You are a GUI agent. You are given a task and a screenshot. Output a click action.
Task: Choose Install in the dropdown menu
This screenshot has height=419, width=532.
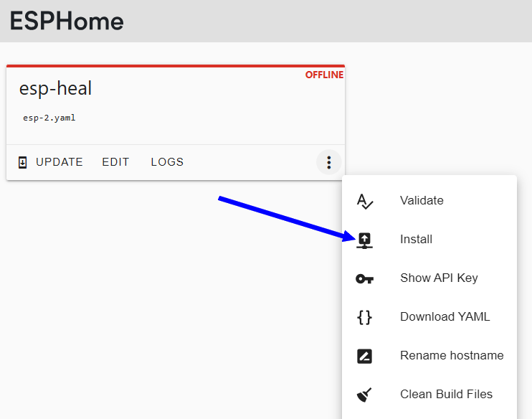[x=416, y=240]
